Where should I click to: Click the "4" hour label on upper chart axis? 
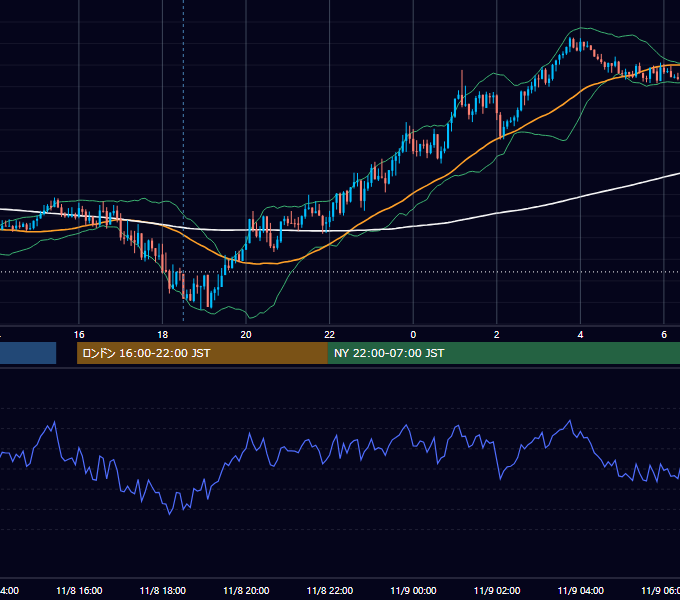(580, 335)
